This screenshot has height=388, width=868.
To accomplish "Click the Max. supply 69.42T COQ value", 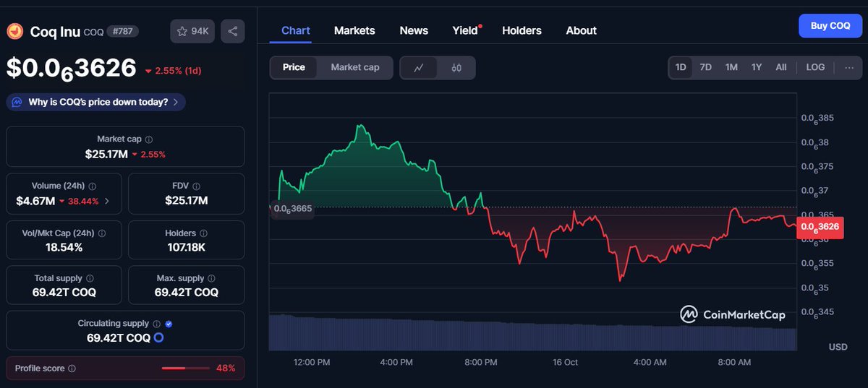I will [x=186, y=293].
